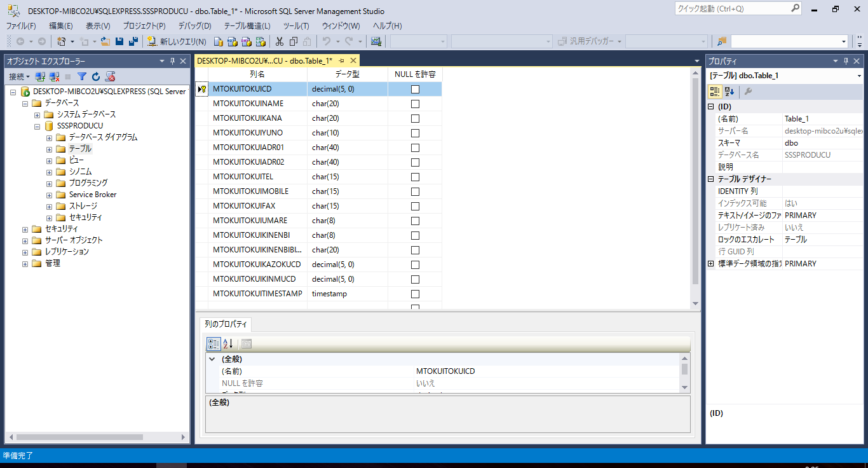This screenshot has height=468, width=868.
Task: Toggle Allow Nulls for MTOKUITOKUINAME
Action: (x=415, y=104)
